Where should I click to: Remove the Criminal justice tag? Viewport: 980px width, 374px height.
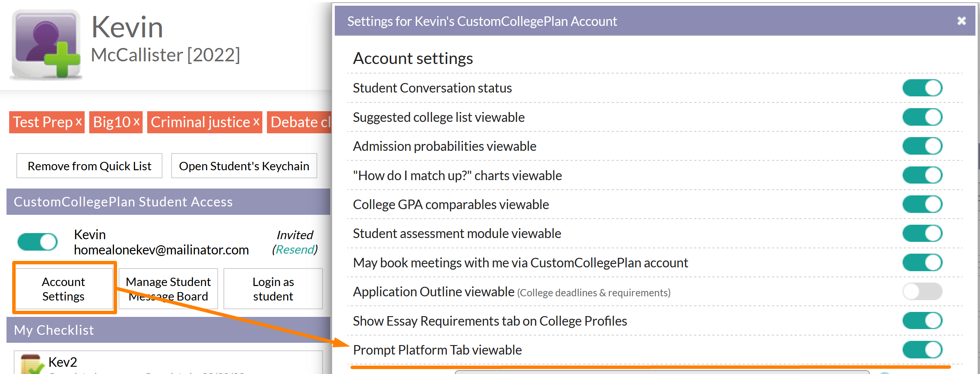[x=256, y=122]
